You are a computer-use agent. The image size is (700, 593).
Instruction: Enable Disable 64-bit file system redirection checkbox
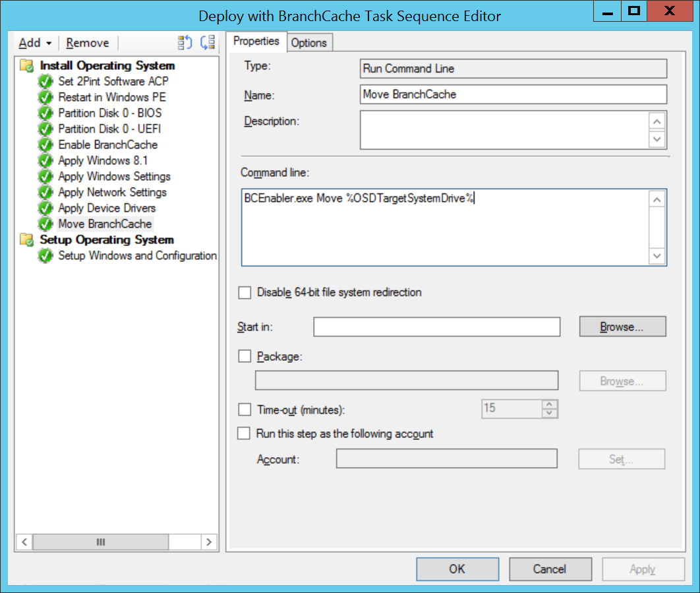[x=245, y=292]
